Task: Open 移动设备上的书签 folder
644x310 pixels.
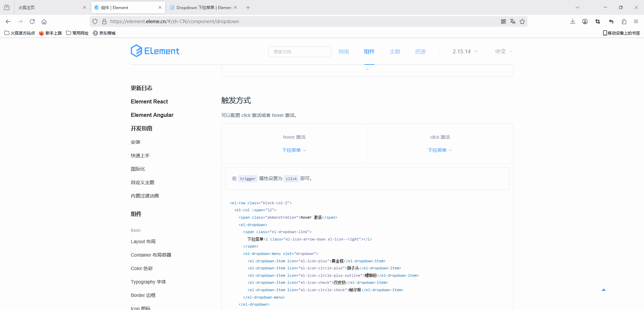Action: 622,33
